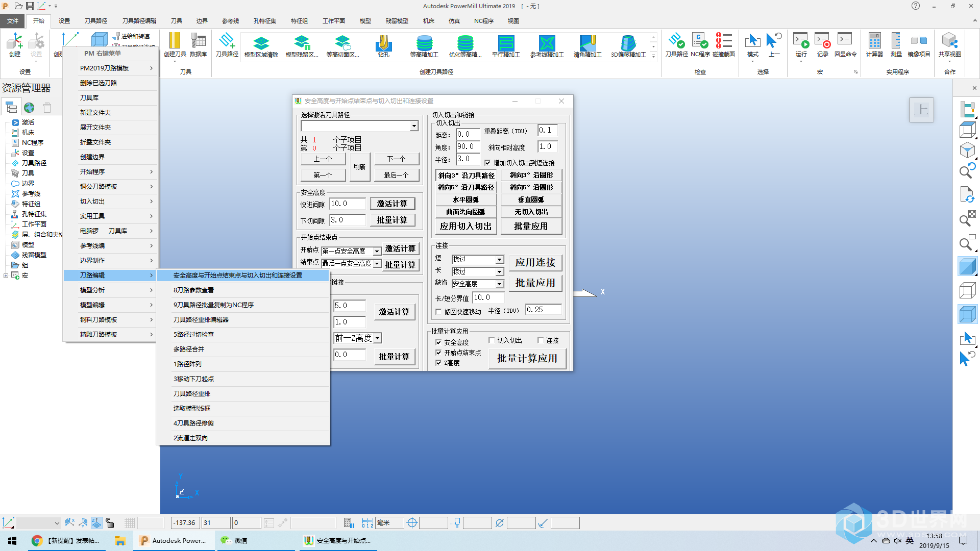Click the 等高精加工 strategy icon
This screenshot has width=980, height=551.
click(x=424, y=46)
